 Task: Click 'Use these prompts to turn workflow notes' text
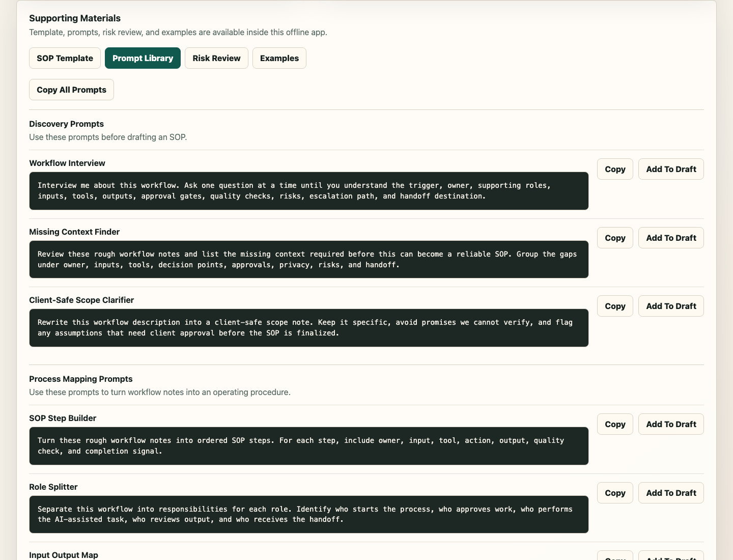[x=160, y=392]
